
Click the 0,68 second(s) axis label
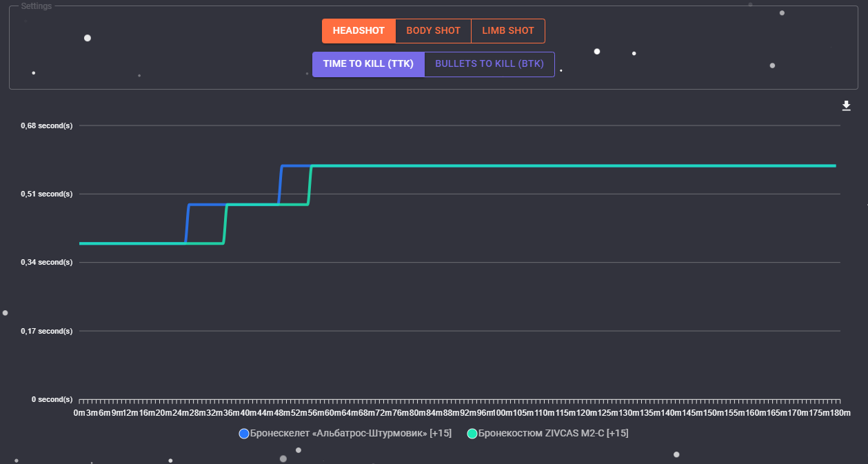point(47,125)
